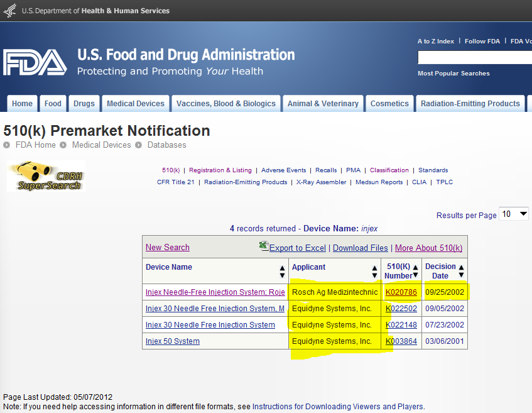This screenshot has height=413, width=532.
Task: Click the FDA logo
Action: point(35,62)
